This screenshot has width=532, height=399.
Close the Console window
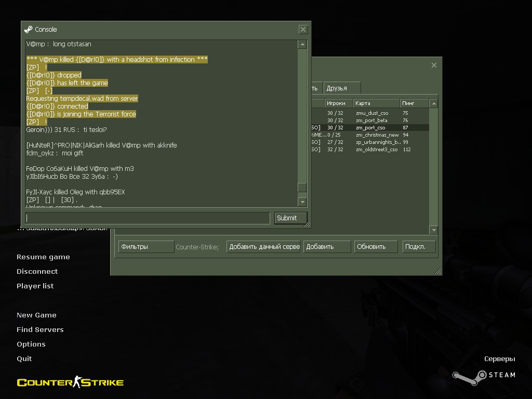point(303,30)
